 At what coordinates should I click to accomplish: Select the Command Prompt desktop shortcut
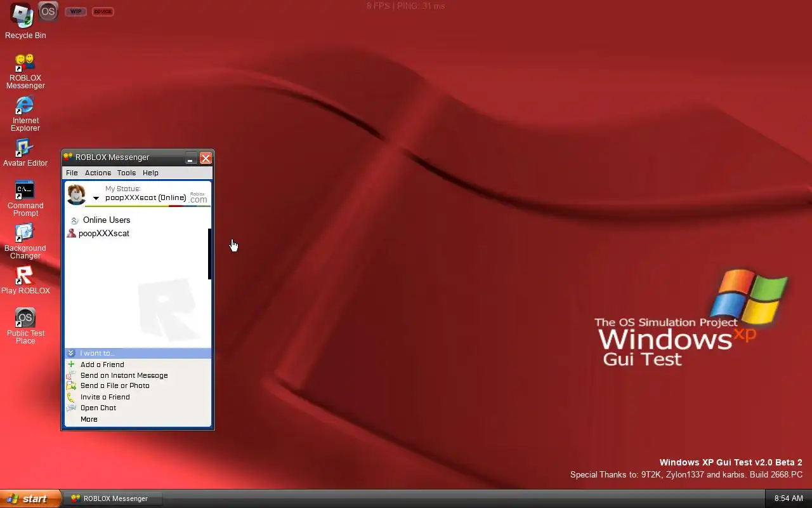[25, 199]
